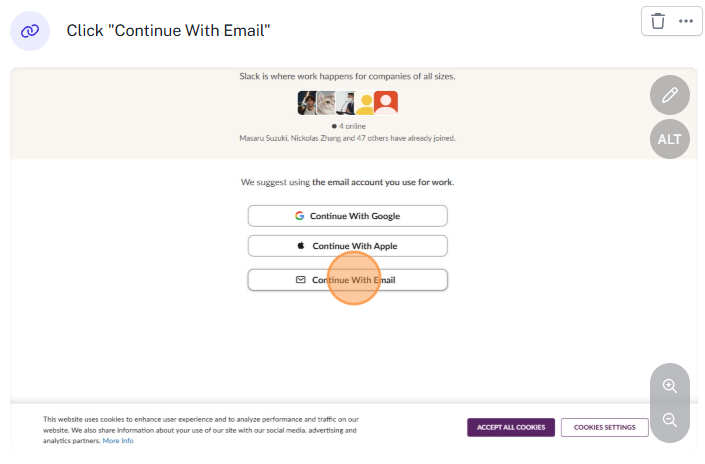Open the three-dots more options menu

(x=686, y=21)
